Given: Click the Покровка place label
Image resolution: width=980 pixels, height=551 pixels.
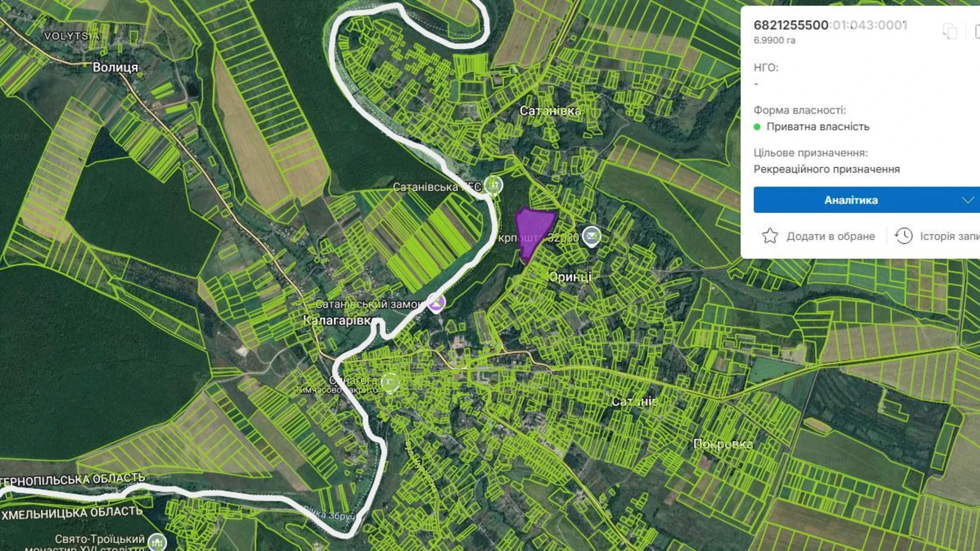Looking at the screenshot, I should coord(723,444).
